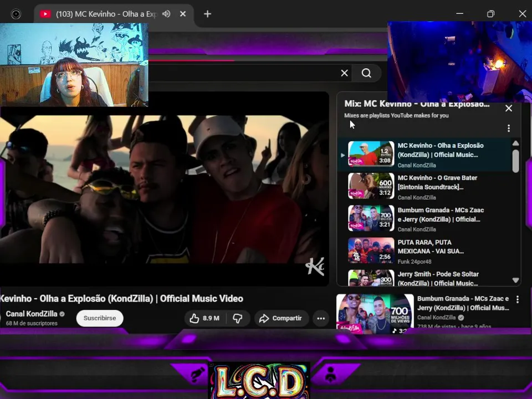Click the video player to pause
Viewport: 532px width, 399px height.
pos(164,188)
